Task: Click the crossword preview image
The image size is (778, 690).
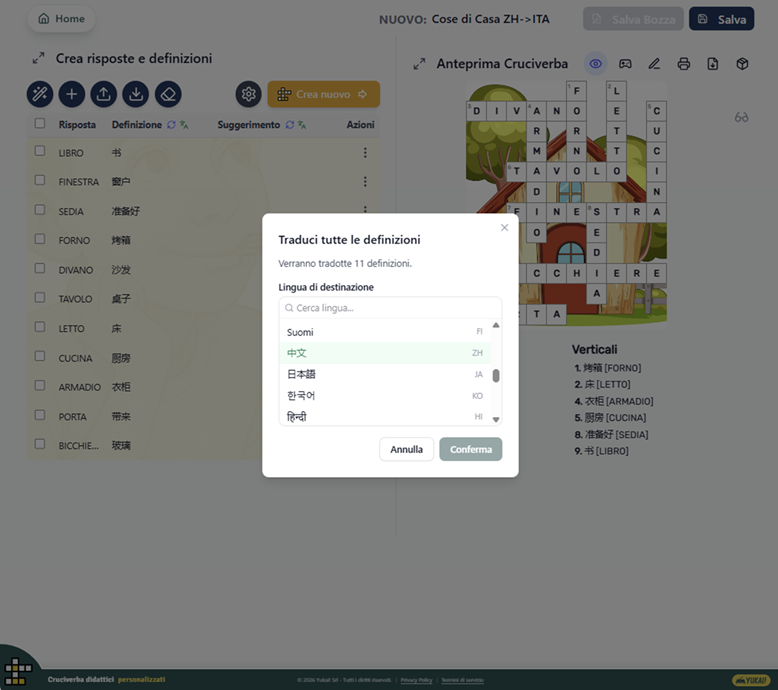Action: pyautogui.click(x=566, y=203)
